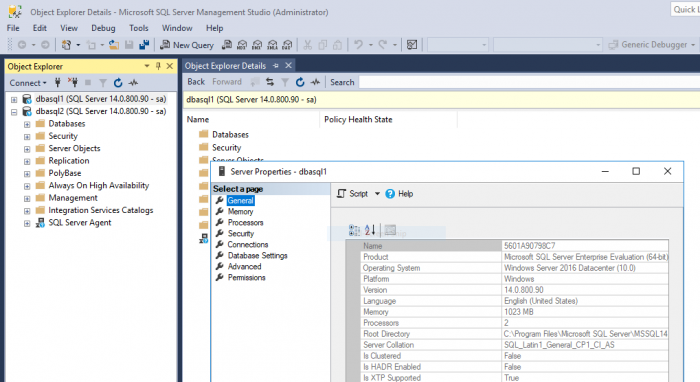Click the Filter icon in Object Explorer toolbar
This screenshot has height=382, width=700.
pyautogui.click(x=103, y=83)
